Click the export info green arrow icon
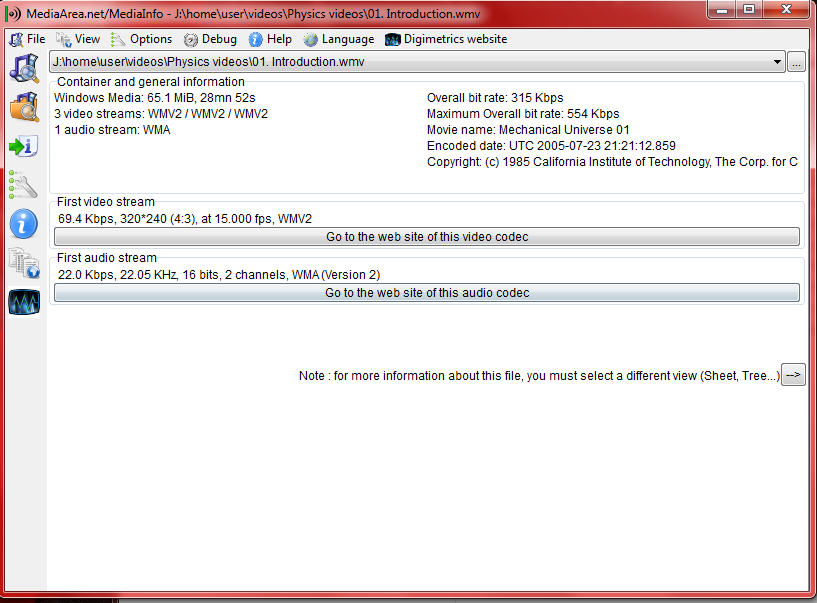Screen dimensions: 817x603 23,146
